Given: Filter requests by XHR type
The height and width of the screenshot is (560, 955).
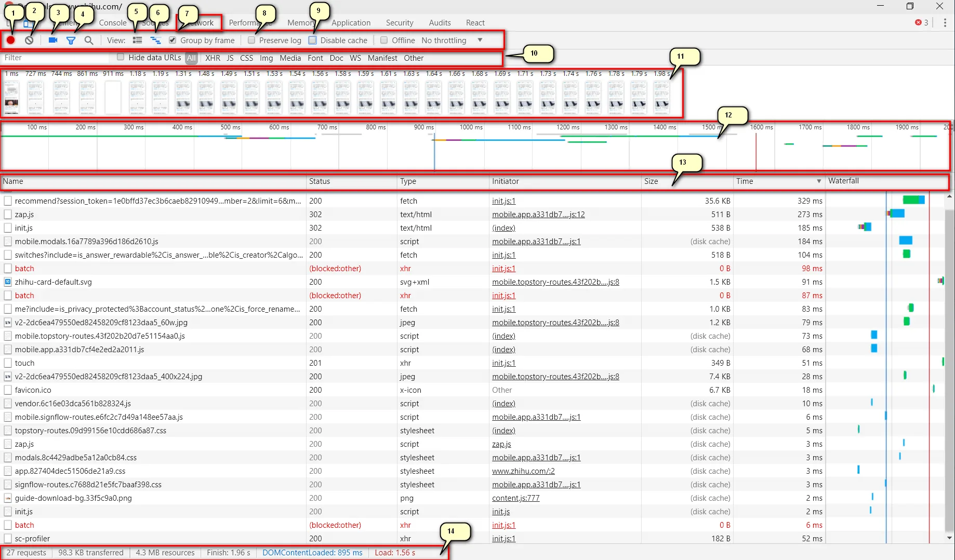Looking at the screenshot, I should pyautogui.click(x=213, y=58).
